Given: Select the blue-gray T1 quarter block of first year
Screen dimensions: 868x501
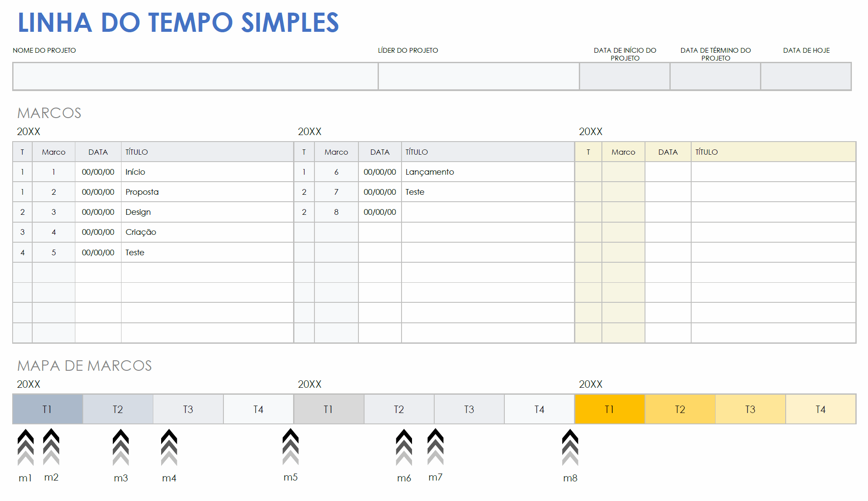Looking at the screenshot, I should pos(47,409).
